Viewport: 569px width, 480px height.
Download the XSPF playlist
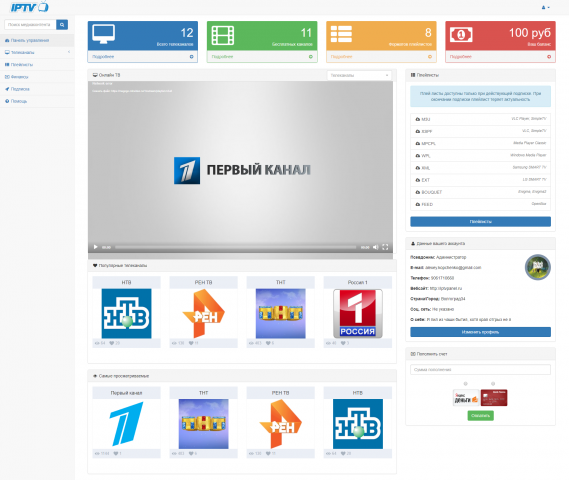(x=480, y=131)
